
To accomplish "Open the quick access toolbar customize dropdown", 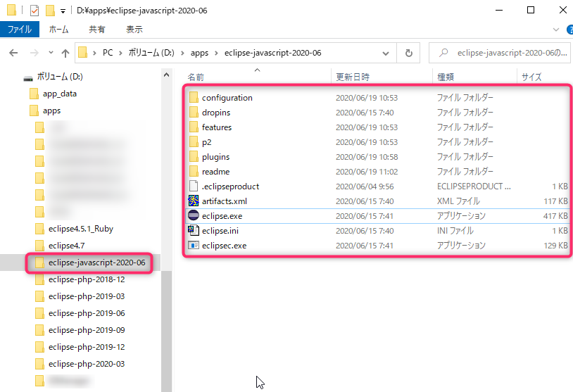I will (x=63, y=11).
